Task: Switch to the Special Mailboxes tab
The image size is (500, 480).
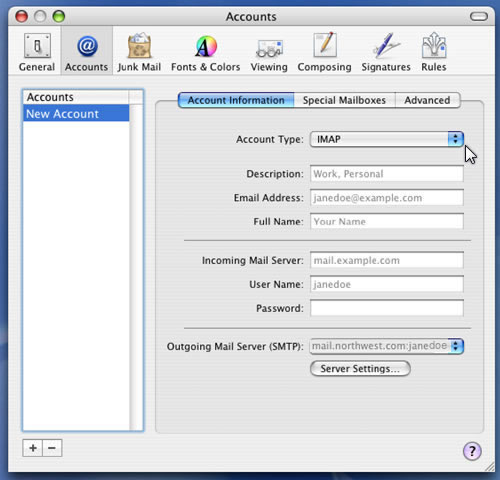Action: pyautogui.click(x=344, y=100)
